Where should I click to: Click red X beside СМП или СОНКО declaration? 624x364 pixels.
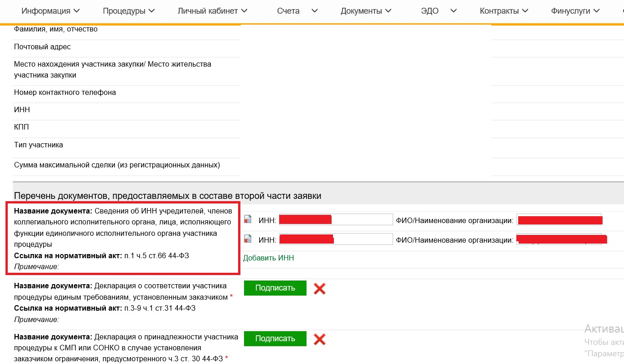[319, 339]
